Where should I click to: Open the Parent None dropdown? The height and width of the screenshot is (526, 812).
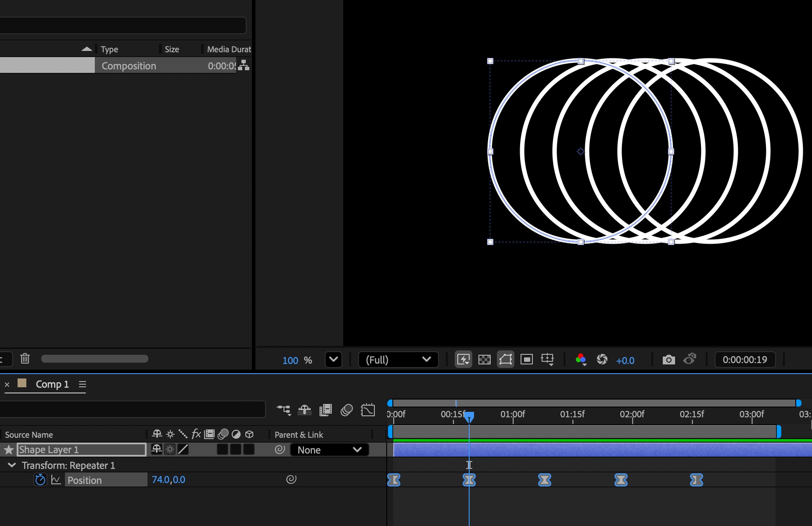point(329,450)
